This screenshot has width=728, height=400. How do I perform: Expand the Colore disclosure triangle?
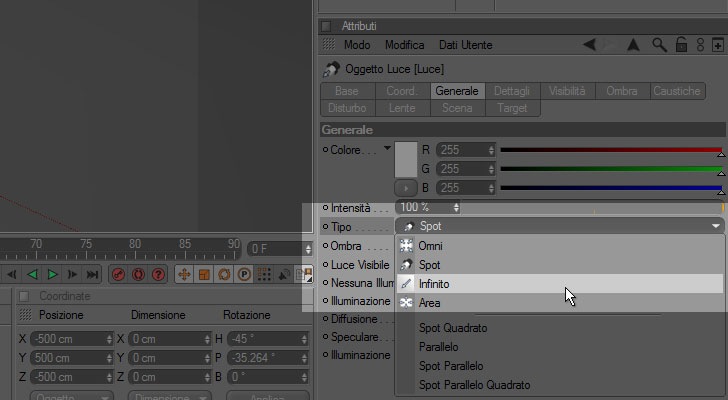tap(387, 148)
